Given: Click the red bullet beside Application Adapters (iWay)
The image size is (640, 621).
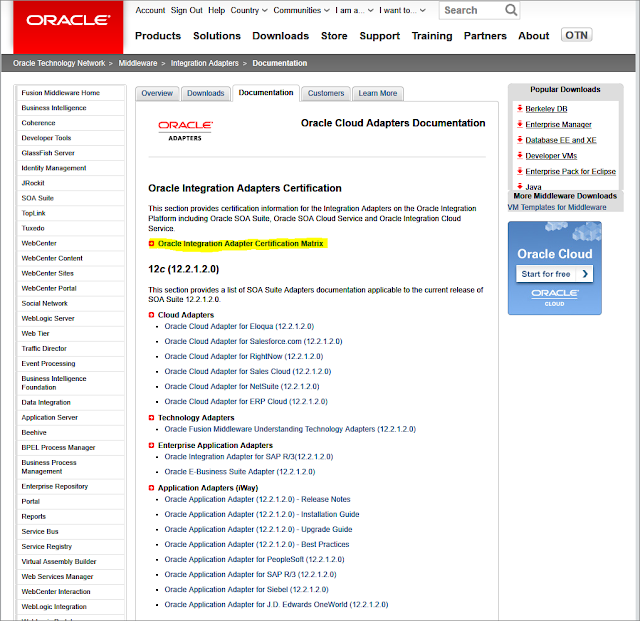Looking at the screenshot, I should 151,488.
